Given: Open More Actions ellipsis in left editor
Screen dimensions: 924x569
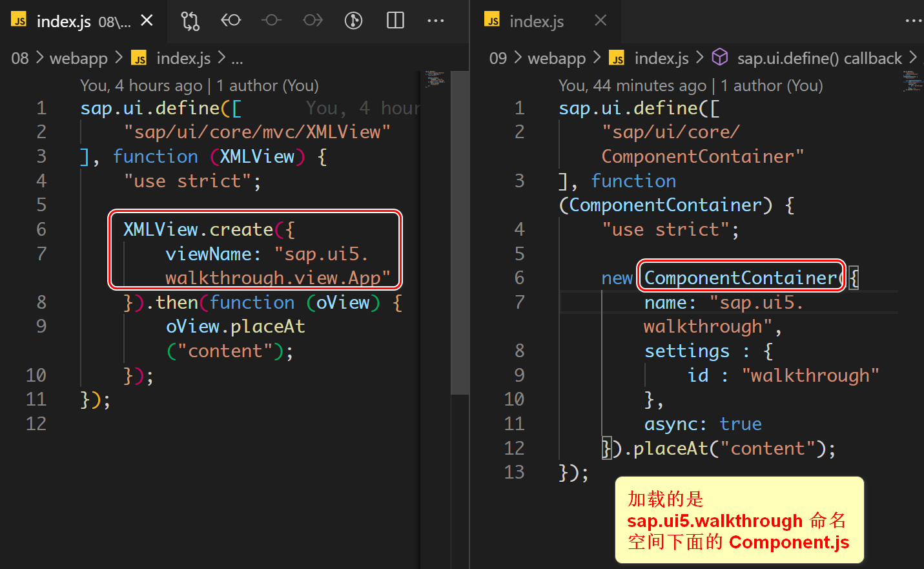Looking at the screenshot, I should coord(436,20).
